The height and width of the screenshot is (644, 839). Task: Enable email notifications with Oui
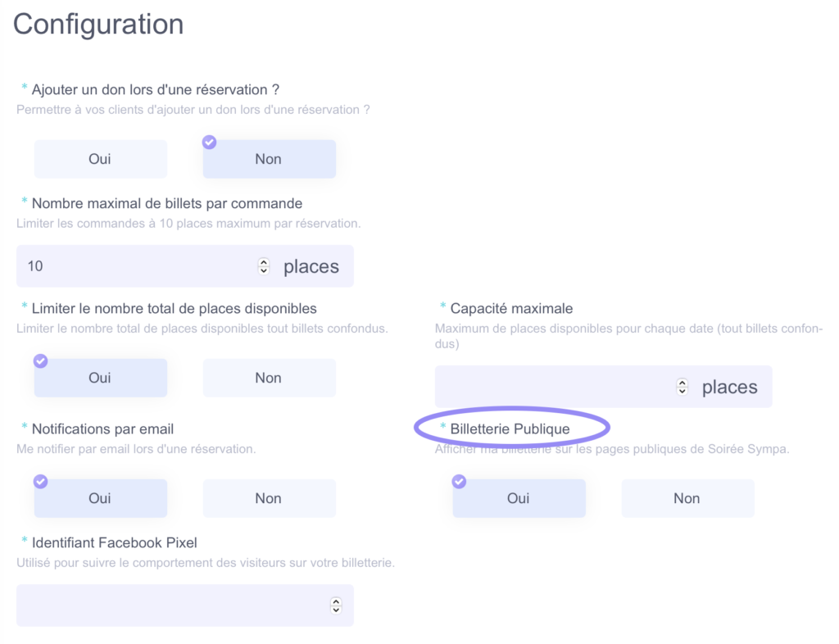(101, 498)
